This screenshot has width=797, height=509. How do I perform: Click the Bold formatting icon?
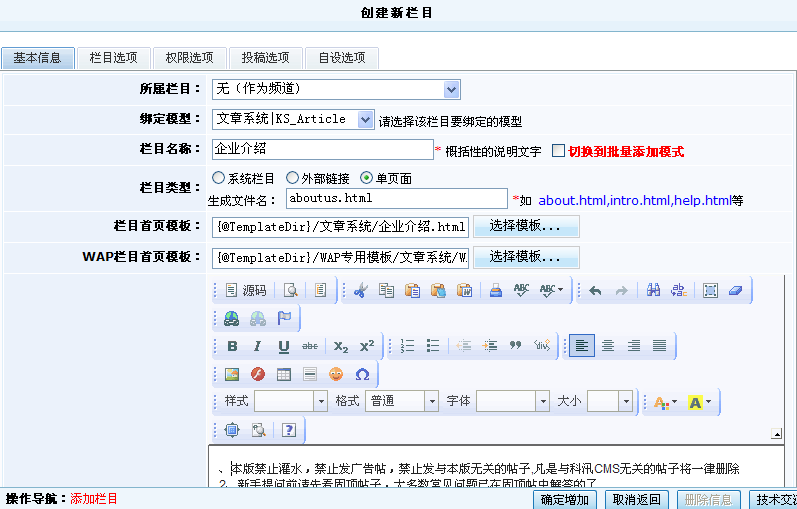[232, 346]
